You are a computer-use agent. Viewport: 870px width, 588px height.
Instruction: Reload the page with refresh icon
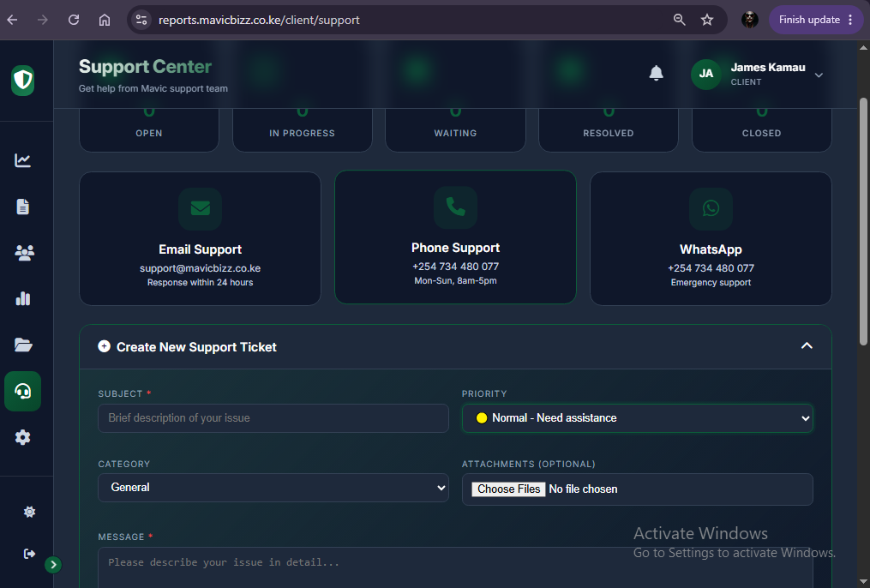tap(73, 20)
